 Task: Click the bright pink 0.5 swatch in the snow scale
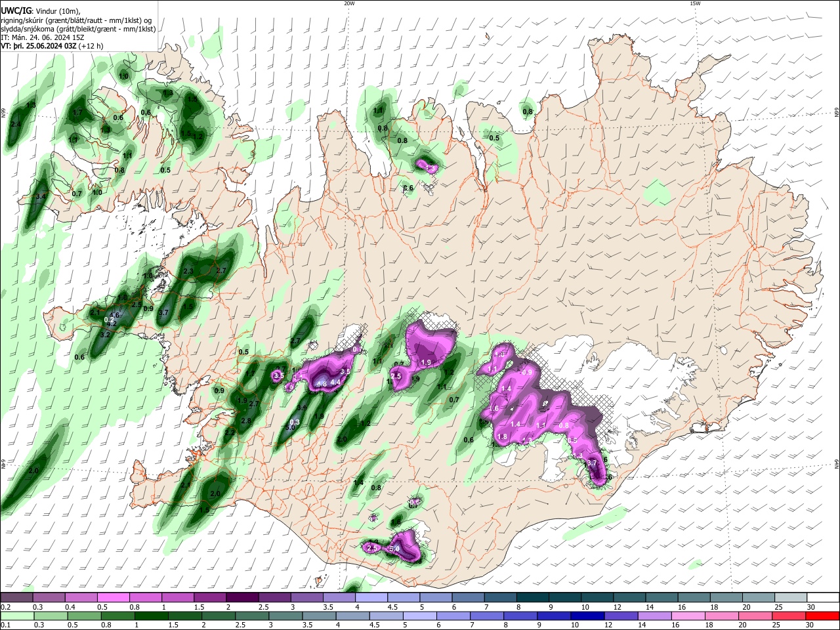pos(113,598)
